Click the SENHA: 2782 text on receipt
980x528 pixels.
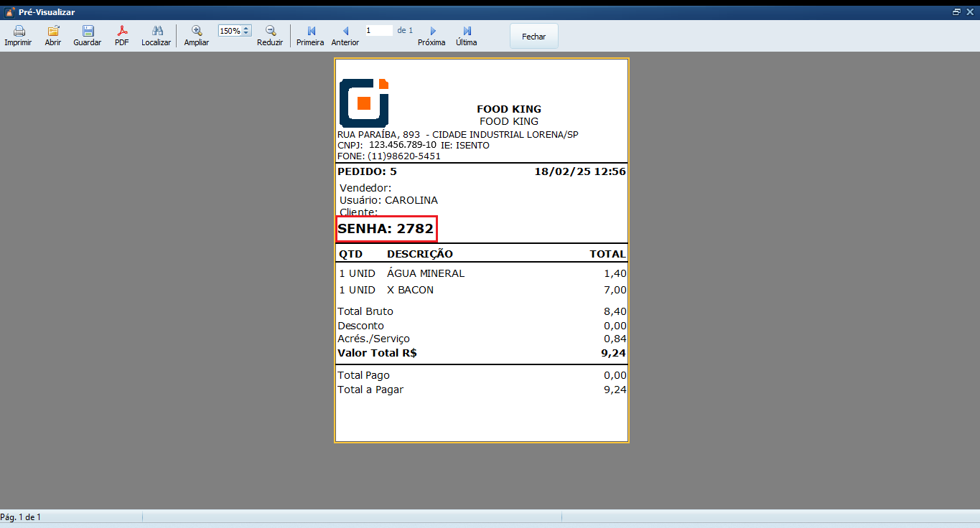point(386,229)
